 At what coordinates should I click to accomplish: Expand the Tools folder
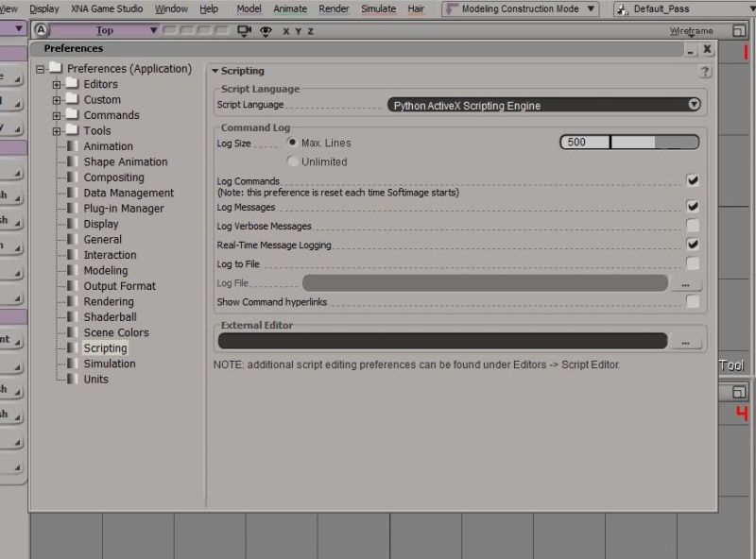[57, 131]
